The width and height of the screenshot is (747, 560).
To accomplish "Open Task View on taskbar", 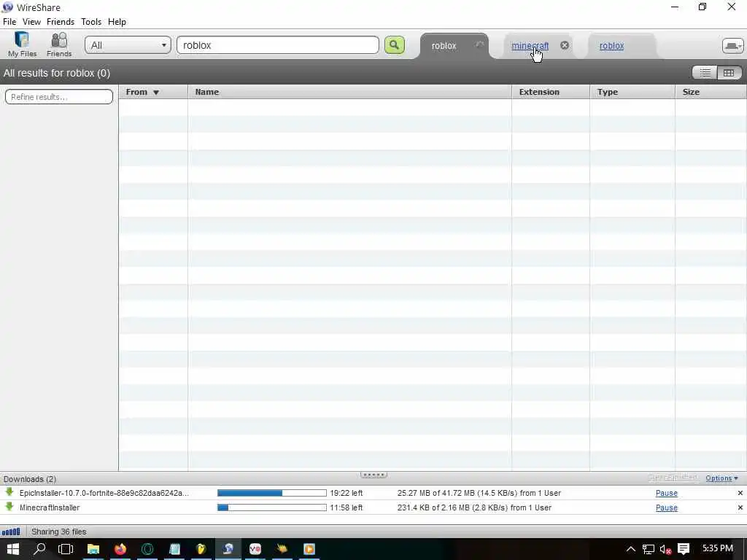I will click(x=66, y=549).
